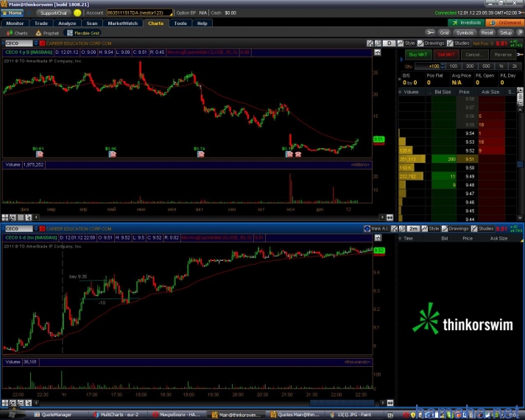525x420 pixels.
Task: Open Style menu in bottom chart toolbar
Action: point(430,228)
